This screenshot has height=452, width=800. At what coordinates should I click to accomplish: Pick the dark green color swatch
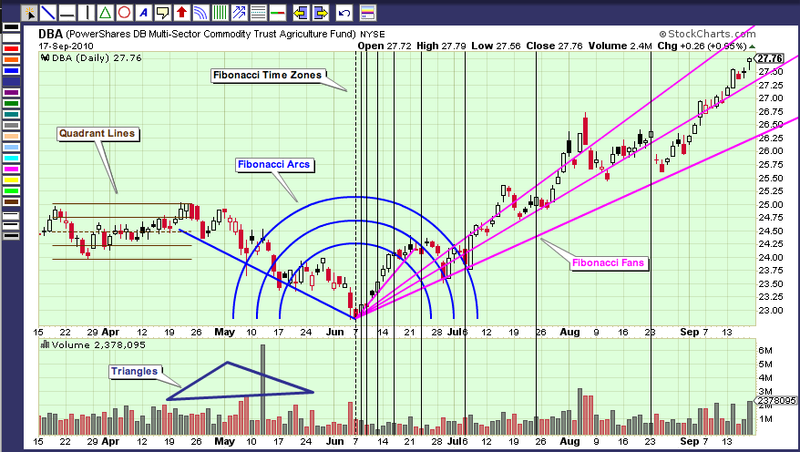[11, 104]
